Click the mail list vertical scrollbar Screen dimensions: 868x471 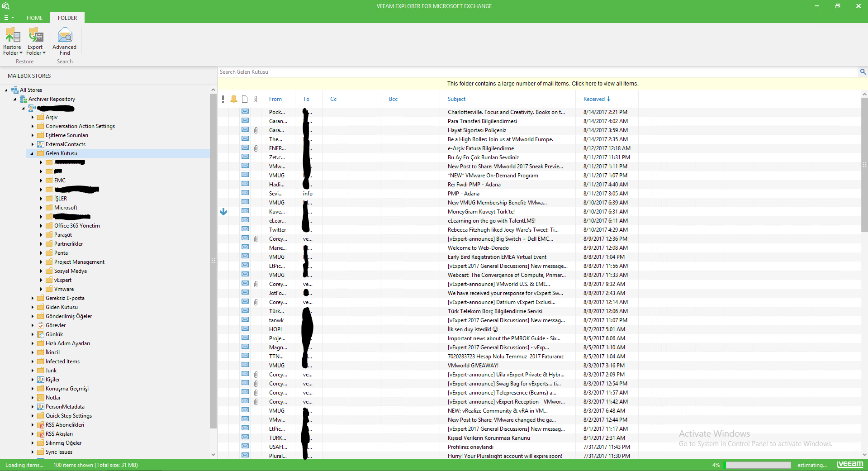click(x=864, y=165)
